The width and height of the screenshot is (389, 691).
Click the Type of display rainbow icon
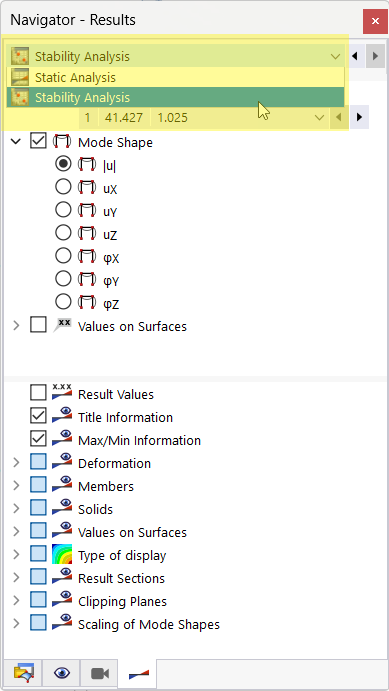pyautogui.click(x=62, y=554)
